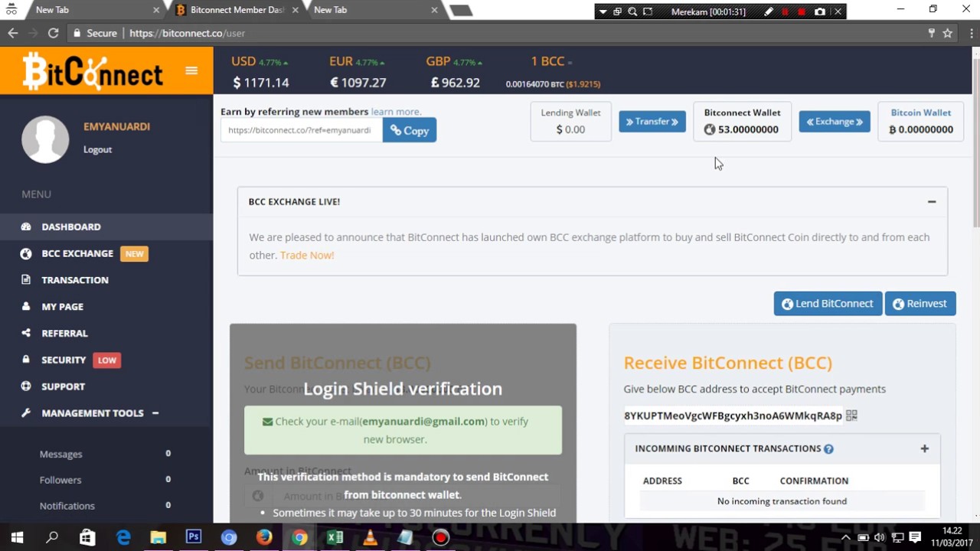This screenshot has width=980, height=551.
Task: Click the Support globe icon
Action: point(26,386)
